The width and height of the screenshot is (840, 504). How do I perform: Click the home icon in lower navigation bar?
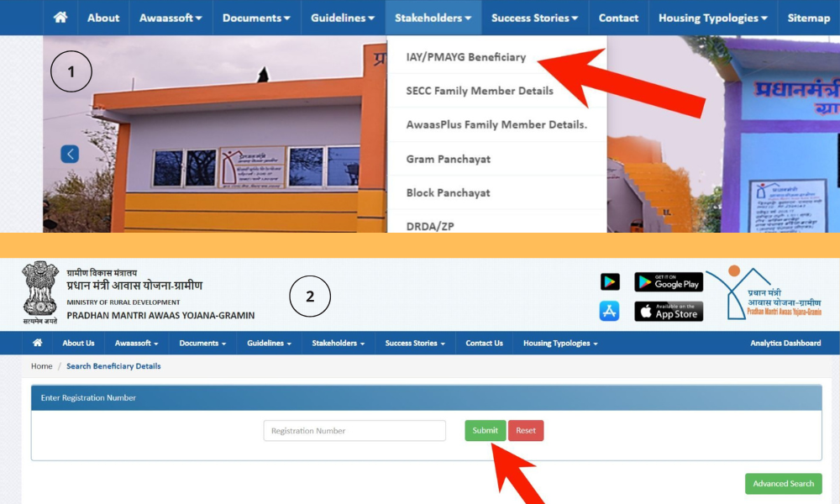38,343
